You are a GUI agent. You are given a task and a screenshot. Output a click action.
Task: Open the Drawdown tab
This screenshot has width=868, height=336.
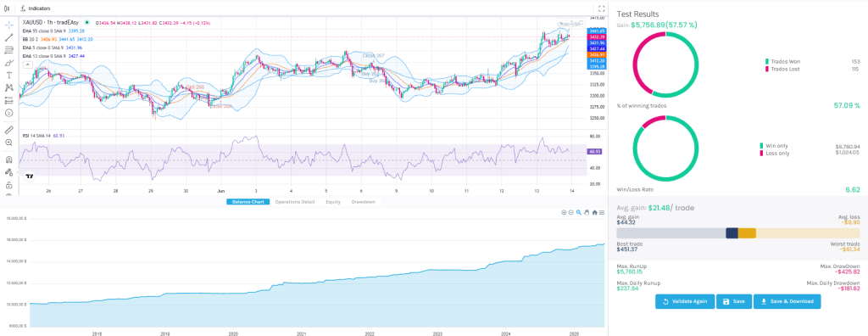point(363,202)
